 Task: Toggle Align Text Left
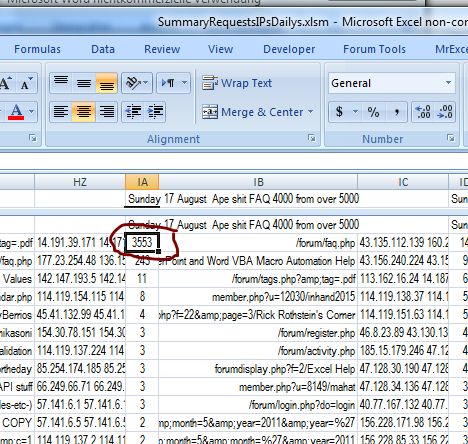[61, 112]
